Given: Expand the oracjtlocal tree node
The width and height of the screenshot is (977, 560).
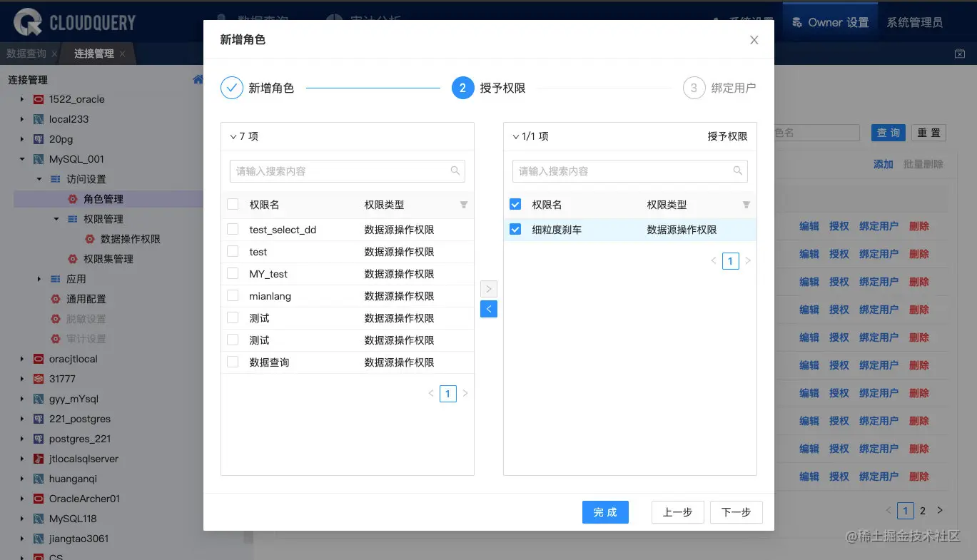Looking at the screenshot, I should 22,359.
